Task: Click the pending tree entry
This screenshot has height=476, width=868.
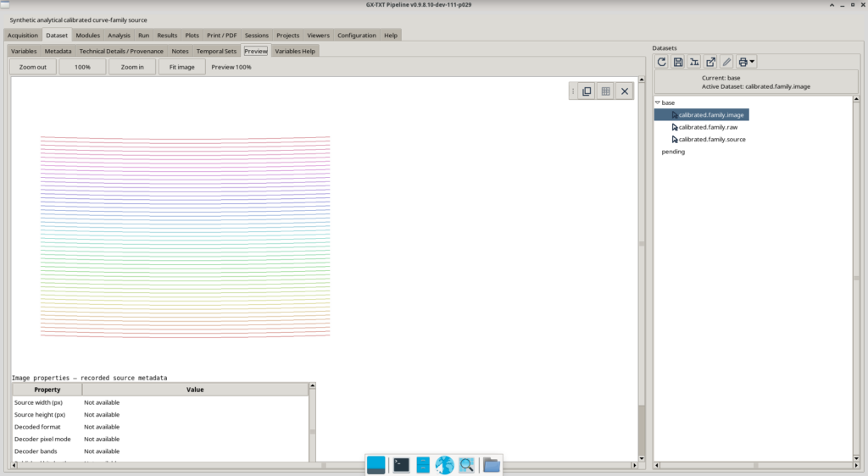Action: 673,152
